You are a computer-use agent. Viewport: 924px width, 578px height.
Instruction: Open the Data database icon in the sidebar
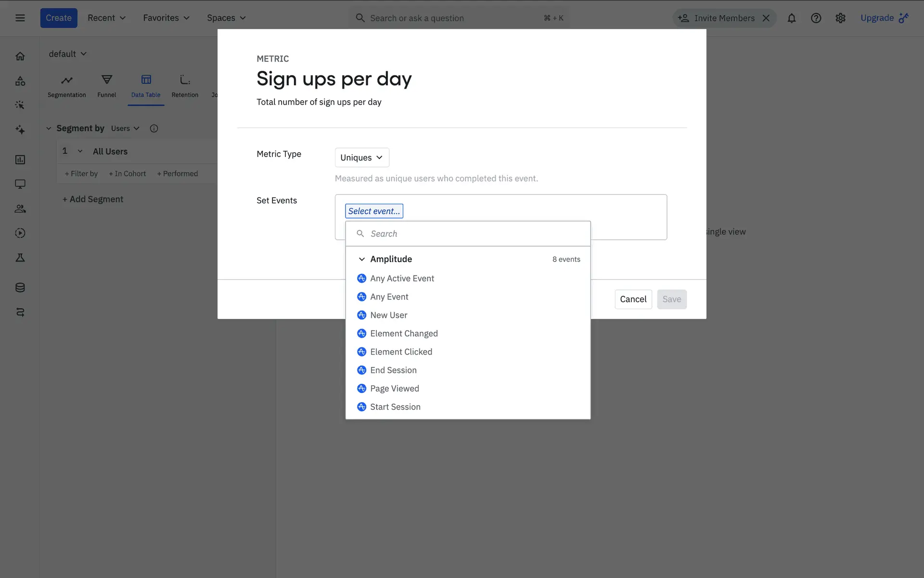tap(20, 288)
